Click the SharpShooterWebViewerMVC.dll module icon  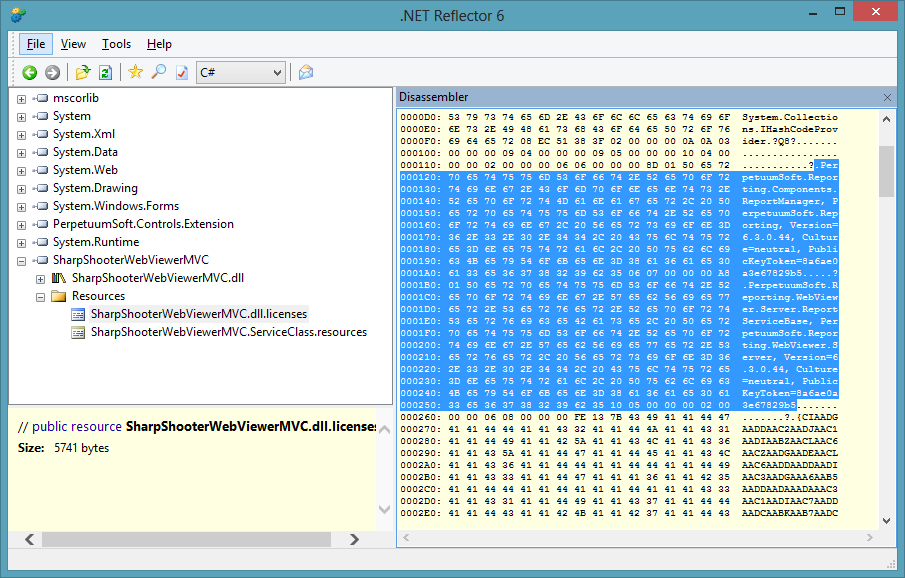pos(59,278)
